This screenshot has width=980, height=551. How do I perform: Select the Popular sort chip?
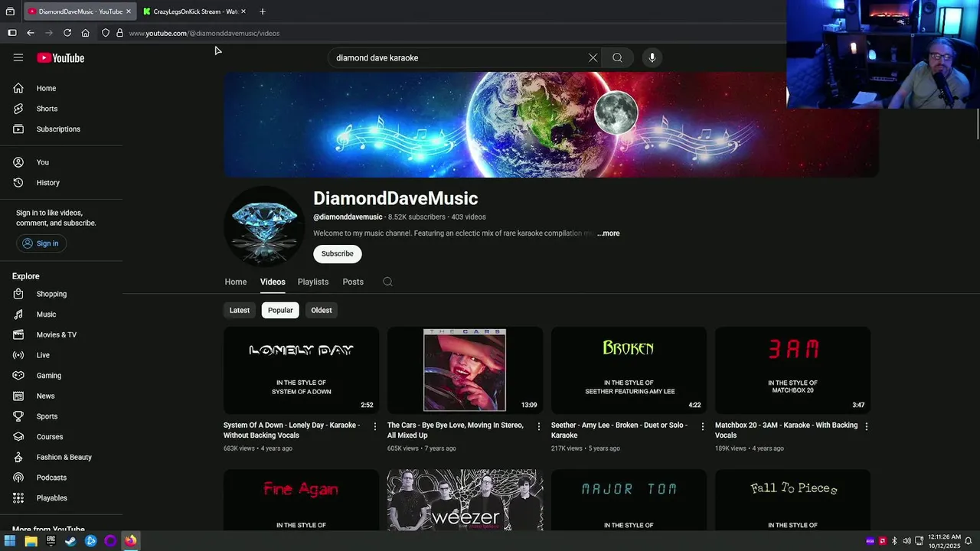click(x=280, y=310)
